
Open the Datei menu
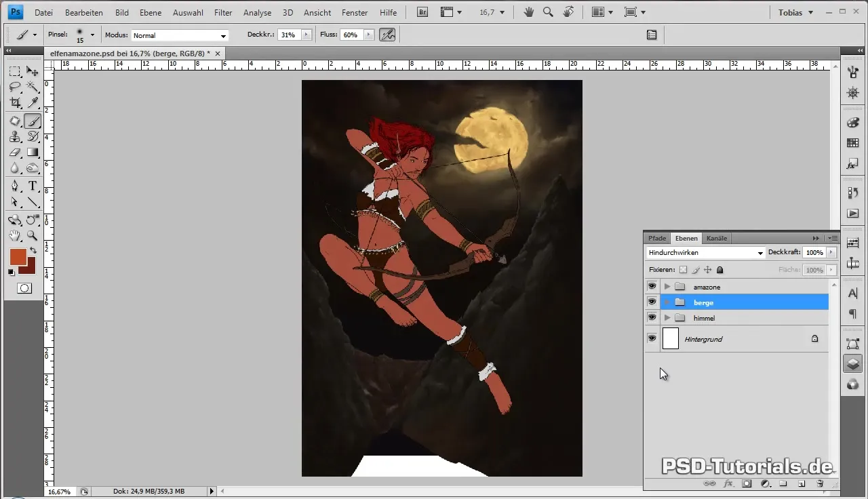[x=43, y=12]
